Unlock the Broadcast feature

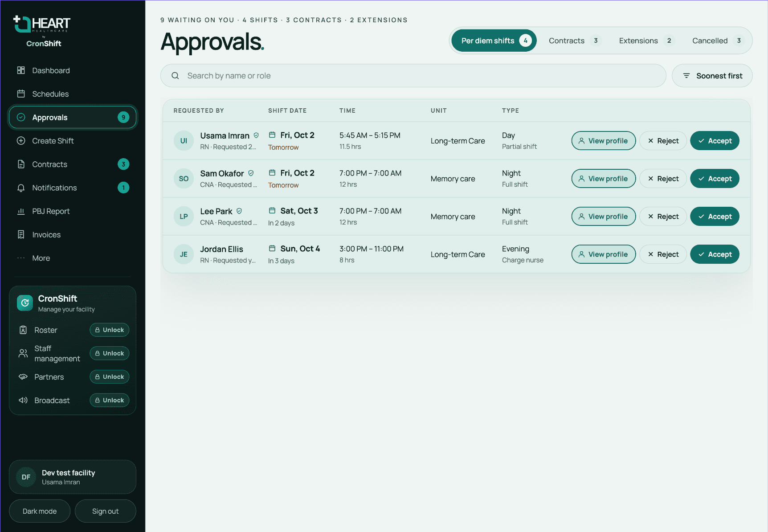(x=110, y=400)
